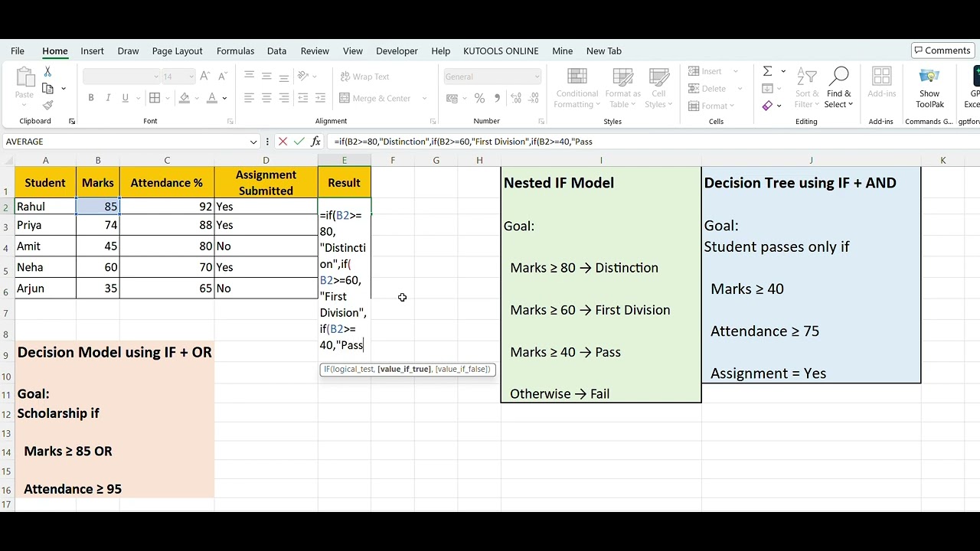Switch to the Data tab

point(276,51)
